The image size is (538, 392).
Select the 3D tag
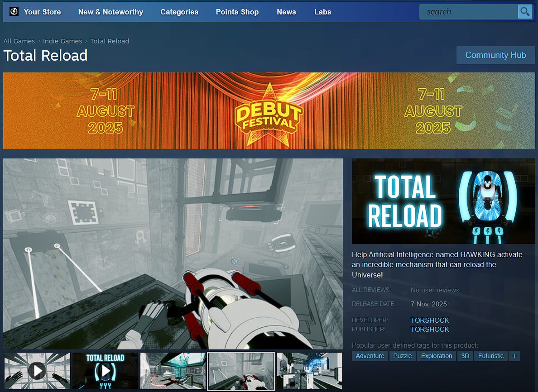(x=465, y=356)
